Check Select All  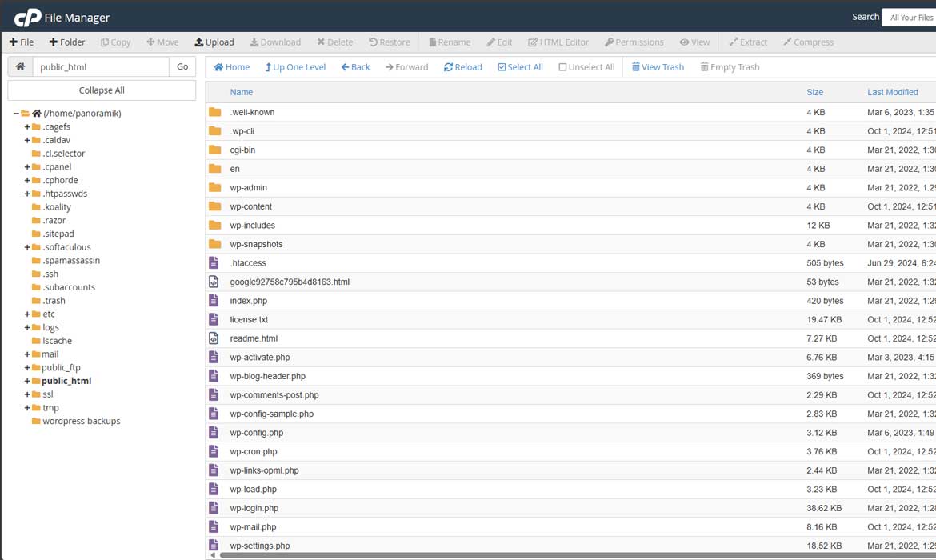520,67
